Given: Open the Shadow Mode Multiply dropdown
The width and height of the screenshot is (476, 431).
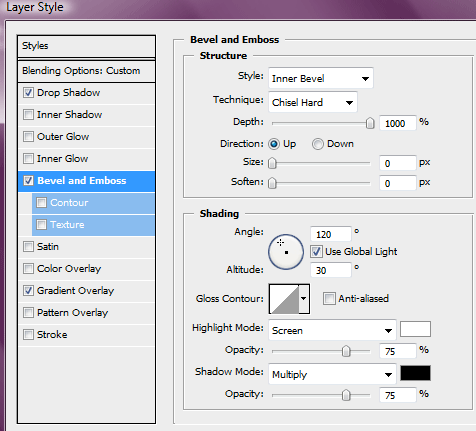Looking at the screenshot, I should coord(332,374).
